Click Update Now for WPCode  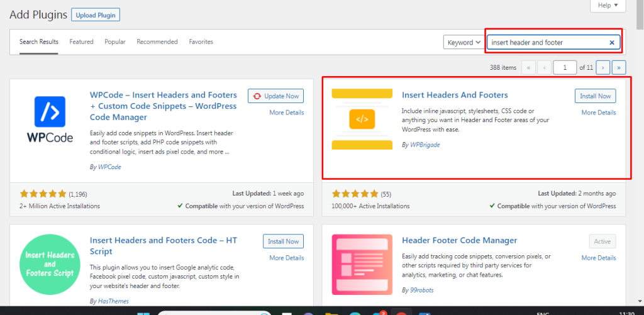click(x=275, y=96)
